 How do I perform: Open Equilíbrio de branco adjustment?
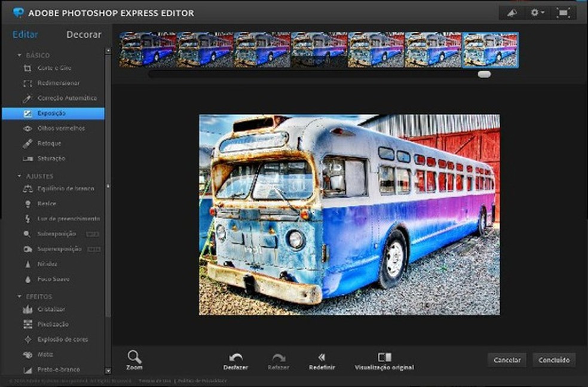65,189
